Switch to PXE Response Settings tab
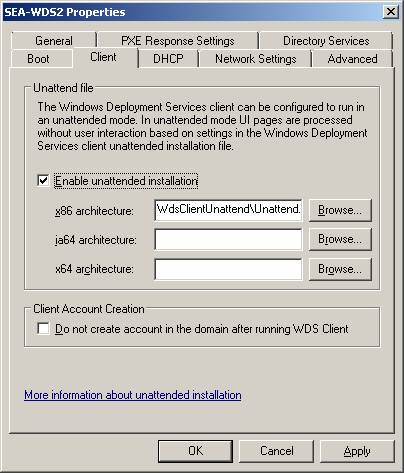The height and width of the screenshot is (473, 404). coord(178,41)
